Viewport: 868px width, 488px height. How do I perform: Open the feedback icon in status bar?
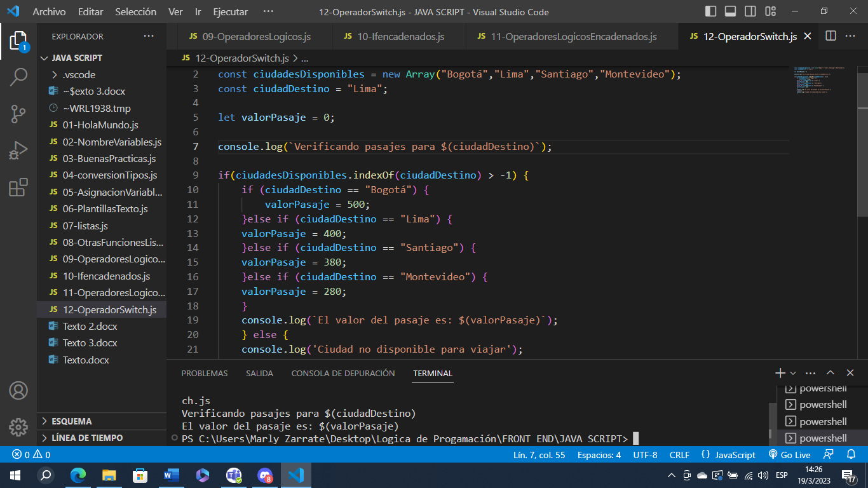coord(828,455)
